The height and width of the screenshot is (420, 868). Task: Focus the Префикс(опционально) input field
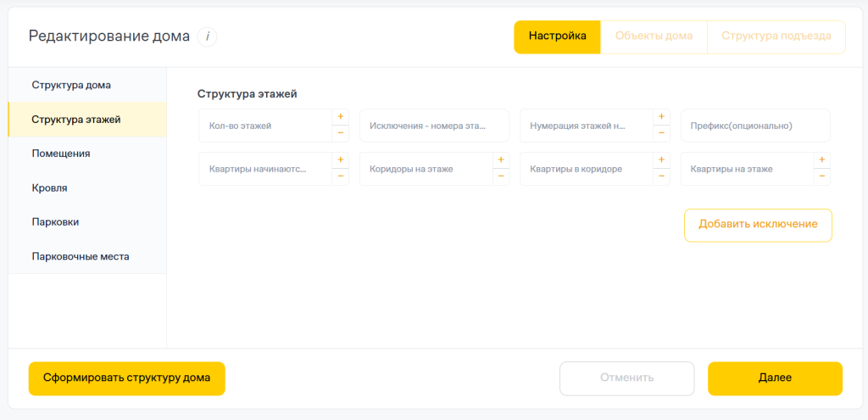pos(755,126)
